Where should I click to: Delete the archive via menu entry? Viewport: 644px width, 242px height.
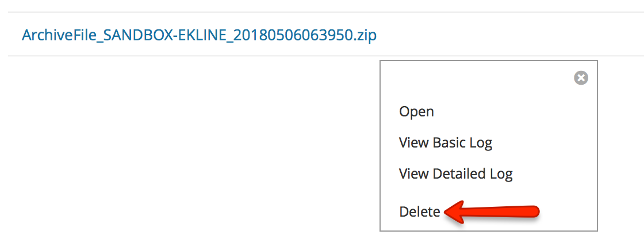click(420, 212)
